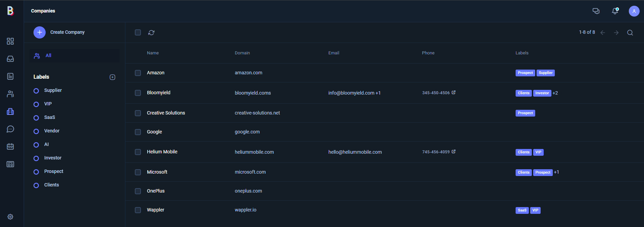
Task: Click Clients tag on Microsoft row
Action: click(524, 173)
